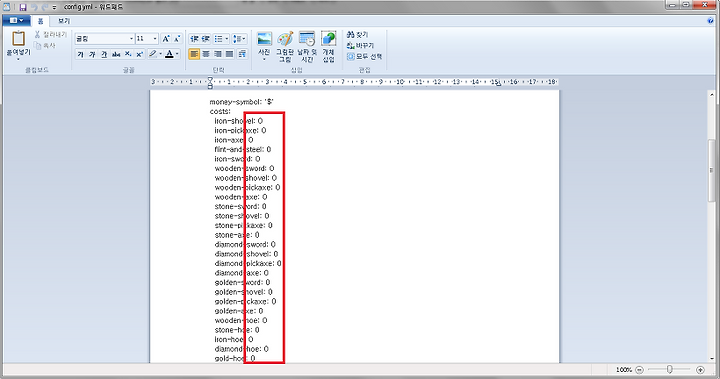Expand the font size dropdown showing 11
Viewport: 720px width, 379px height.
pos(155,39)
